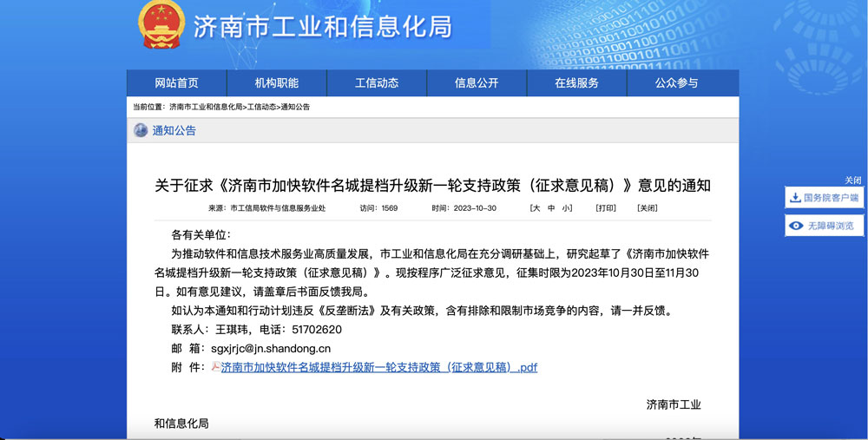Click the download icon on 国务院客户端 button
Screen dimensions: 868x440
(x=795, y=198)
